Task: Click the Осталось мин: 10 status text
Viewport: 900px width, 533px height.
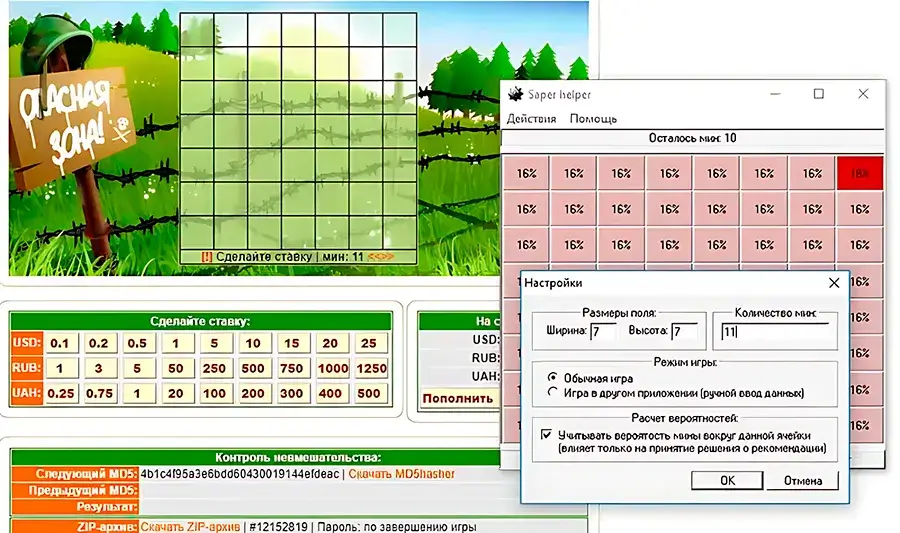Action: pyautogui.click(x=692, y=138)
